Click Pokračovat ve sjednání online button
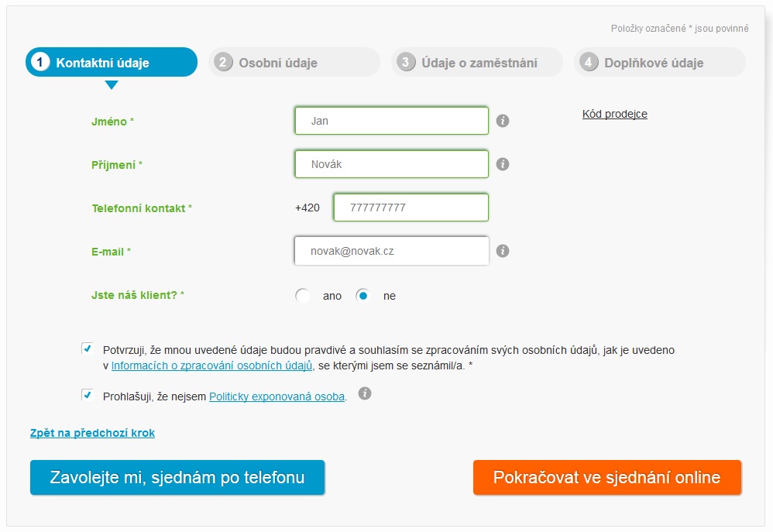 [x=607, y=477]
